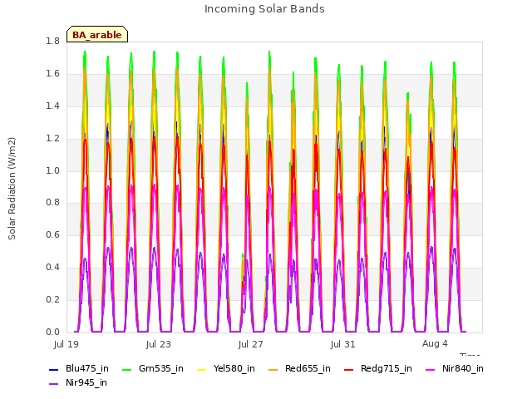This screenshot has width=532, height=399.
Task: Click the 1.0 y-axis tick label
Action: pyautogui.click(x=52, y=170)
